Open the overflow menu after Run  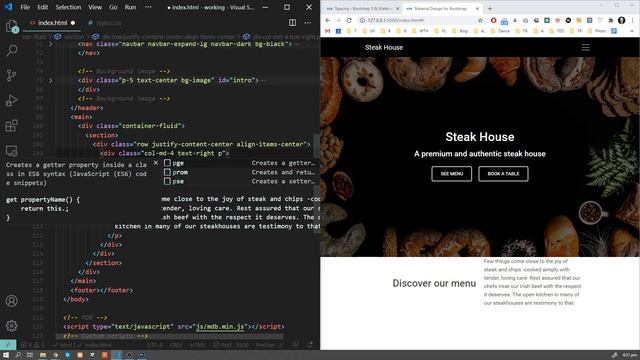click(148, 7)
